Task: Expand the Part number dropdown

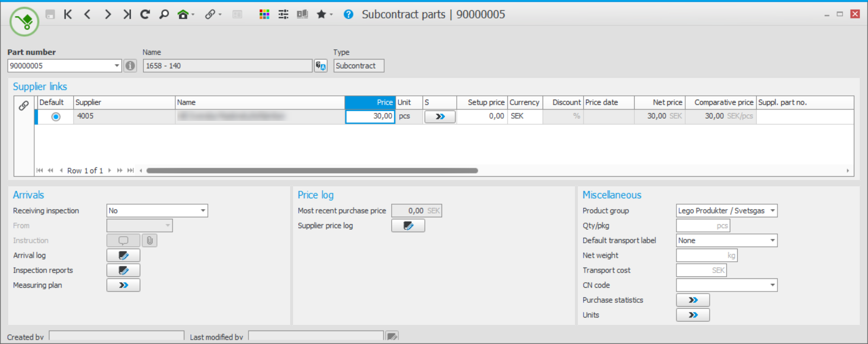Action: click(117, 66)
